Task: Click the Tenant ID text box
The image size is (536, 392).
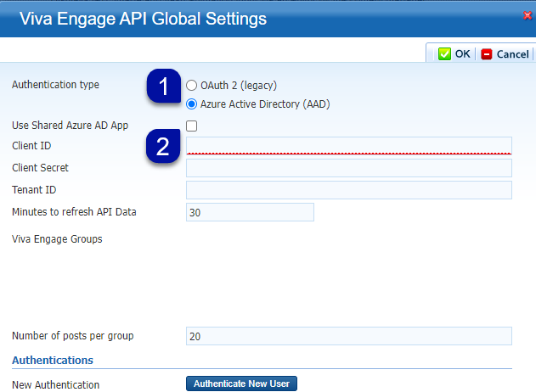Action: click(349, 190)
